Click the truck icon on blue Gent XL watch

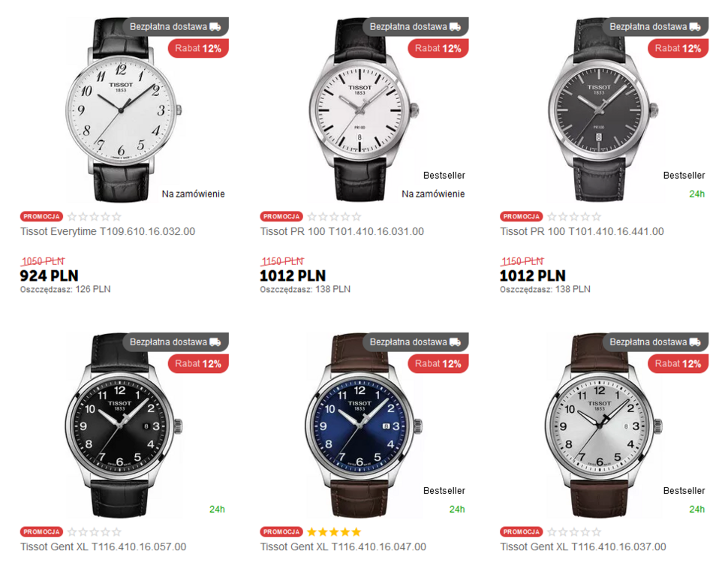point(455,342)
